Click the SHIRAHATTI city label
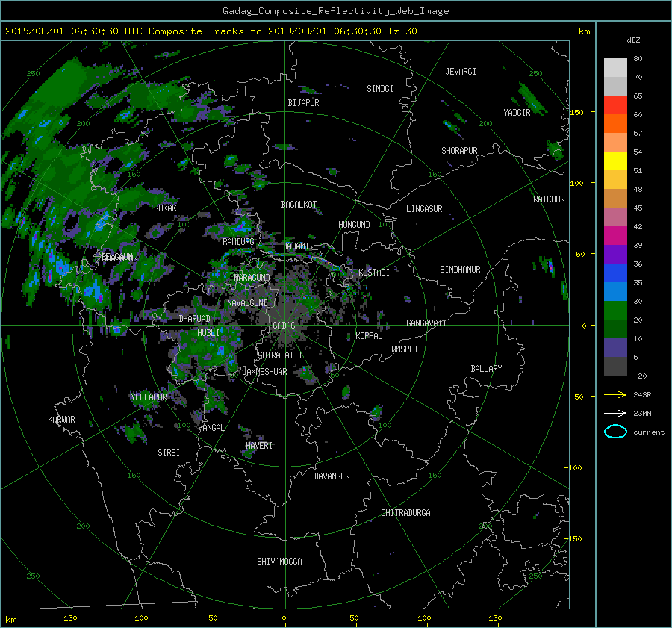This screenshot has width=672, height=628. click(x=280, y=355)
